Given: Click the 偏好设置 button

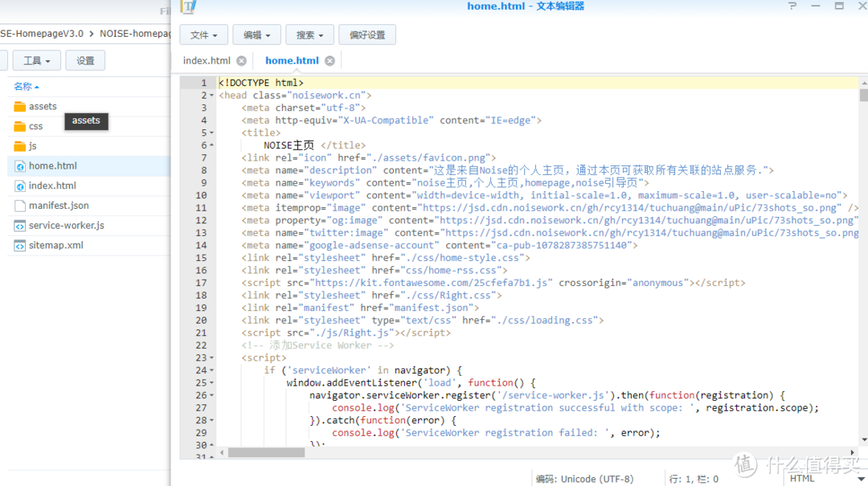Looking at the screenshot, I should [367, 35].
